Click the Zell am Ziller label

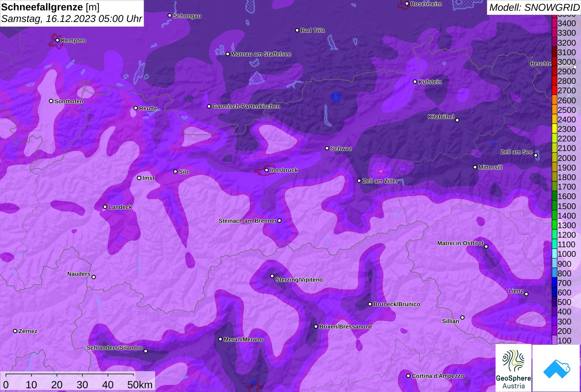point(380,181)
